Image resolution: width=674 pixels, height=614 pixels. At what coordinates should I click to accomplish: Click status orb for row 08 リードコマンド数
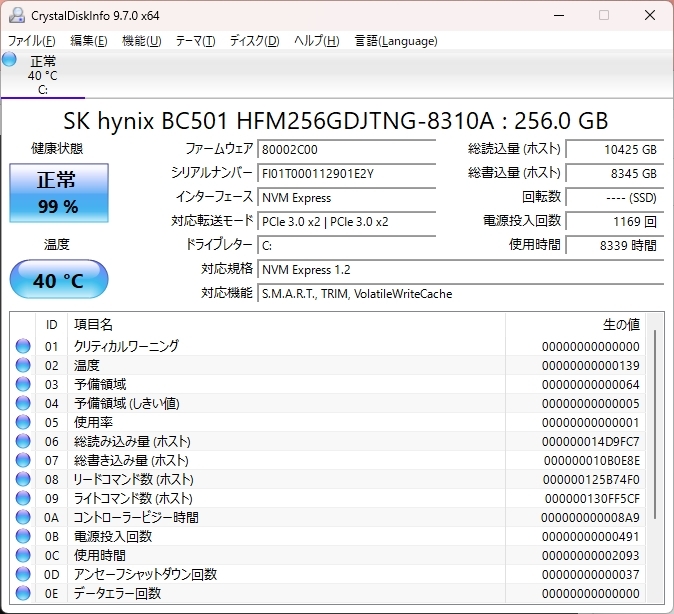[x=23, y=479]
